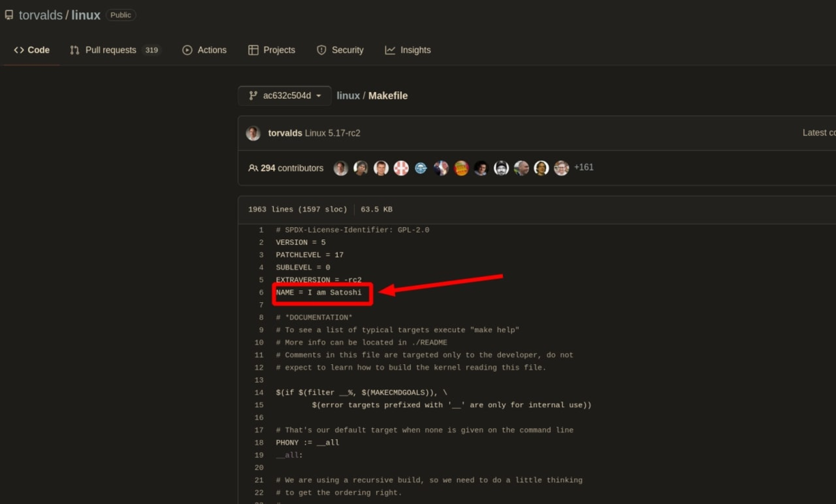Click the Pull requests tab icon

(x=75, y=50)
